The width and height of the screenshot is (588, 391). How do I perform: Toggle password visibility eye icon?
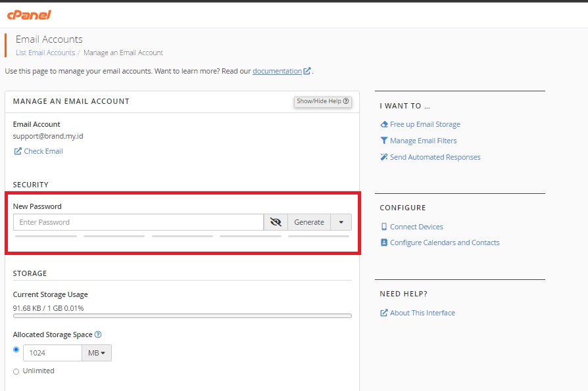tap(276, 222)
